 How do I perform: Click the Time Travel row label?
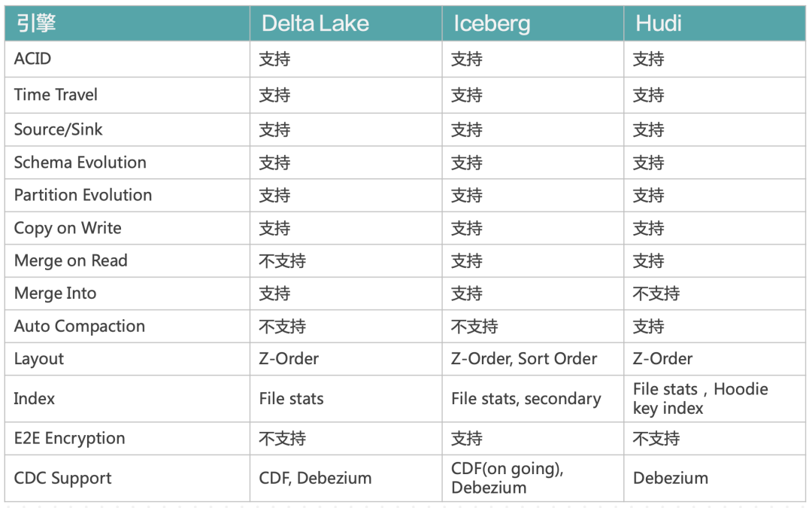point(56,95)
